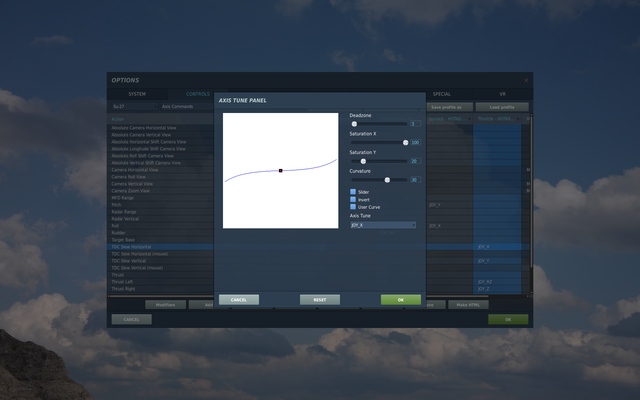The image size is (640, 400).
Task: Click the Thrust Left JOY_RZ throttle cell
Action: pyautogui.click(x=497, y=282)
